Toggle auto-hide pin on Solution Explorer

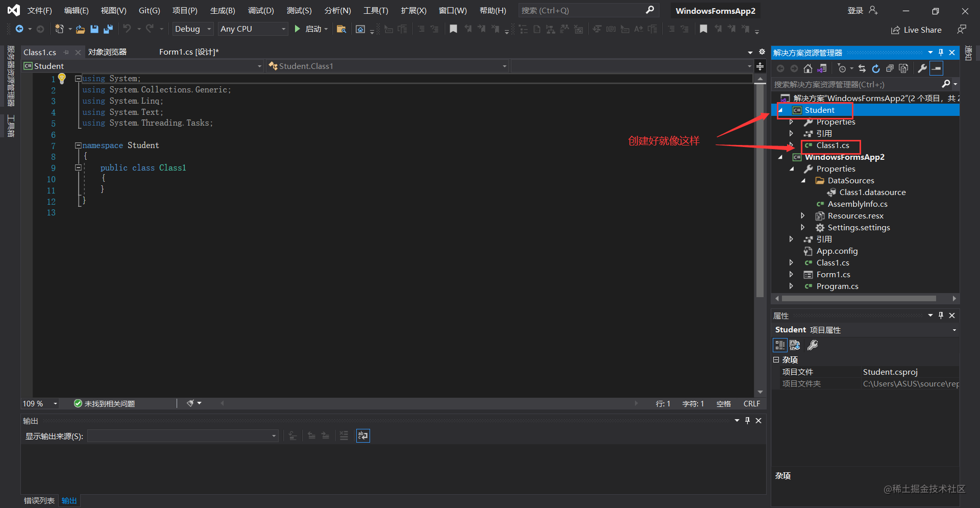click(941, 53)
